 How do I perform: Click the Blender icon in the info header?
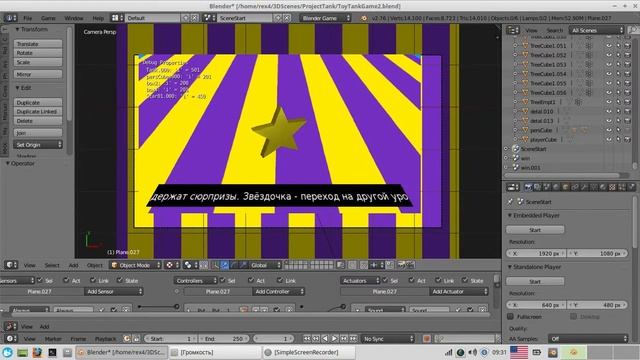[363, 18]
